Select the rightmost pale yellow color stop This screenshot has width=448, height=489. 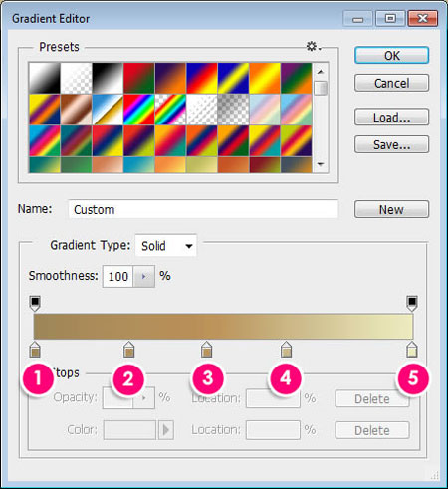point(412,349)
